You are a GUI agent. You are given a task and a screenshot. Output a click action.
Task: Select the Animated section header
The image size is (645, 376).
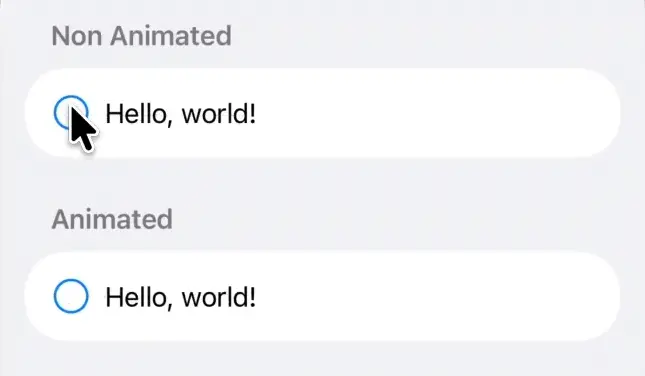click(112, 219)
